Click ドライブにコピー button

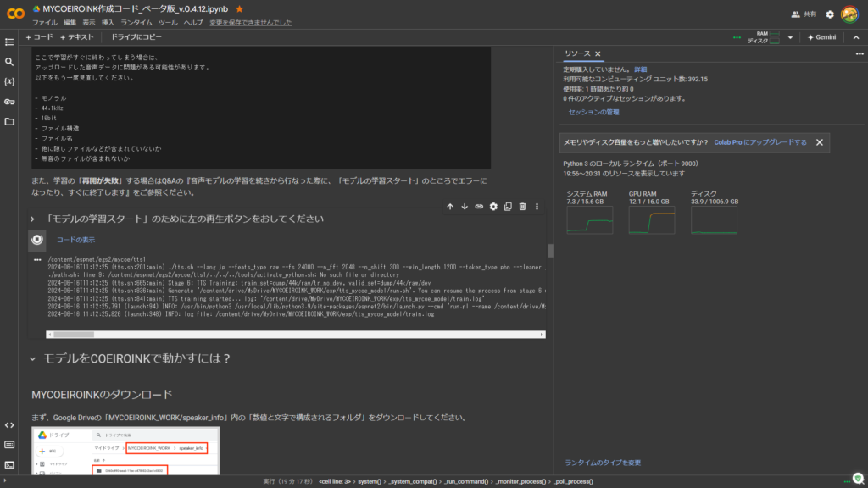[x=136, y=37]
